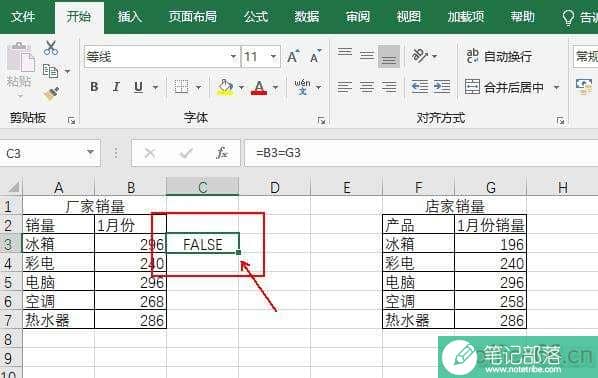
Task: Toggle 自动换行 wrap text
Action: [x=499, y=56]
